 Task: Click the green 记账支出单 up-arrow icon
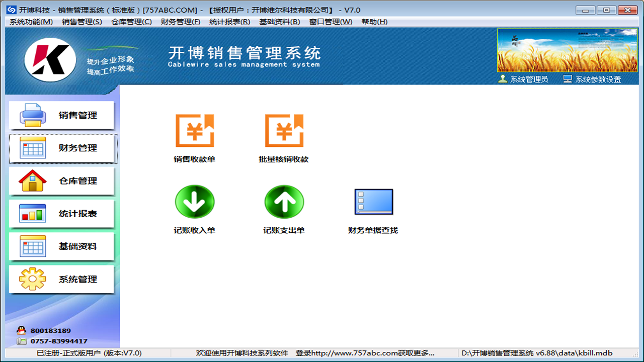tap(284, 202)
